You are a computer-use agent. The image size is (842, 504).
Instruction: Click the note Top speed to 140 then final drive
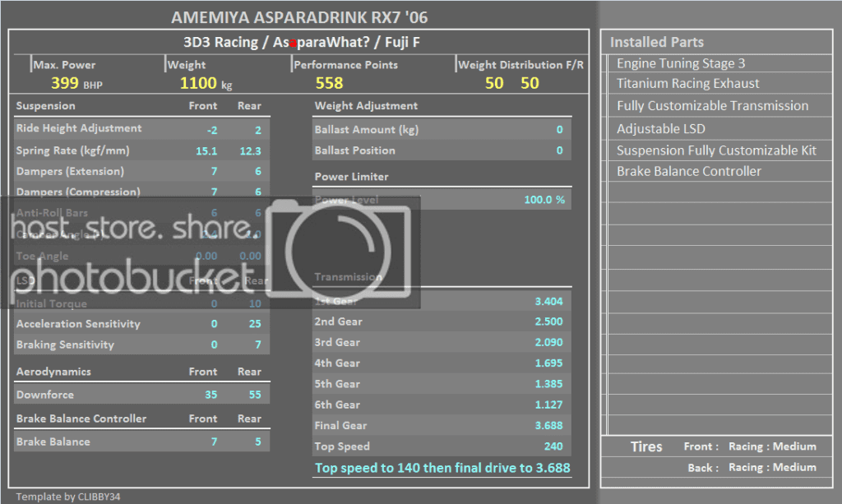pos(442,468)
